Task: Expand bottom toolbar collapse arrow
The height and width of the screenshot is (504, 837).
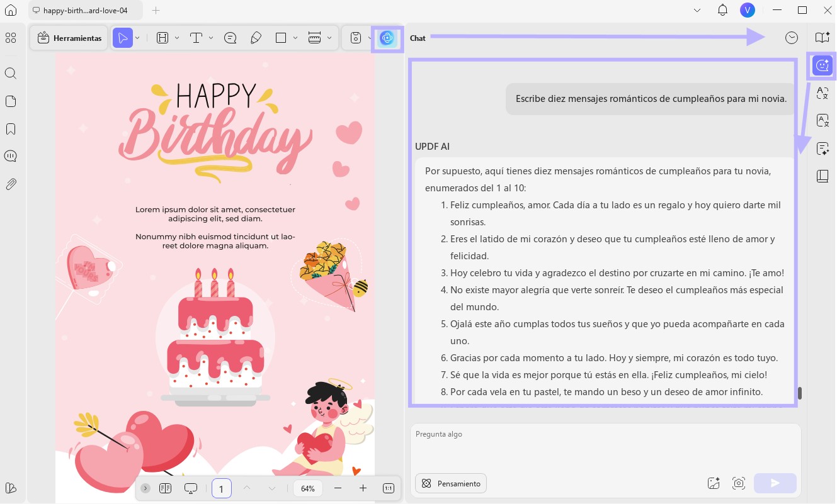Action: tap(145, 488)
